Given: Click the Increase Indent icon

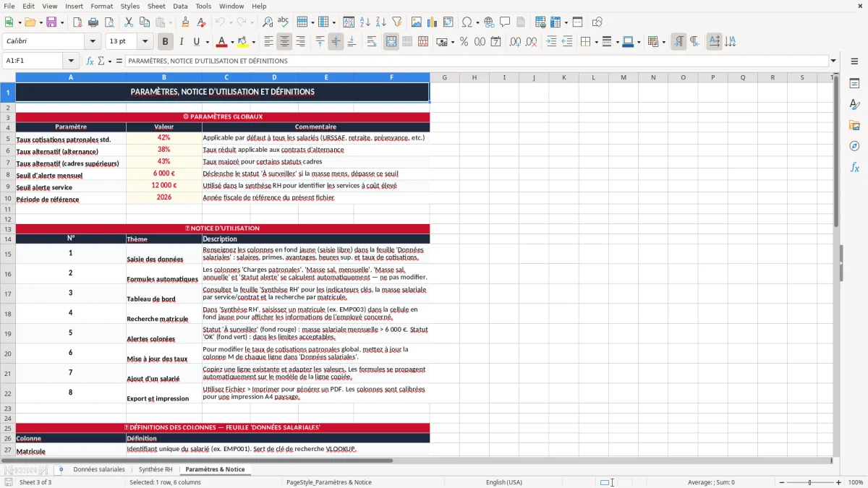Looking at the screenshot, I should [551, 42].
